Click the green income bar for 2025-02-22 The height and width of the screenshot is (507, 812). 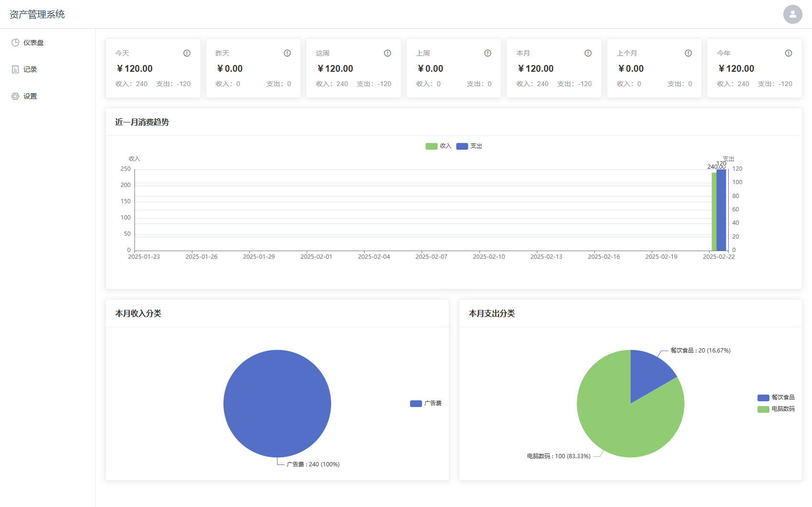[714, 211]
